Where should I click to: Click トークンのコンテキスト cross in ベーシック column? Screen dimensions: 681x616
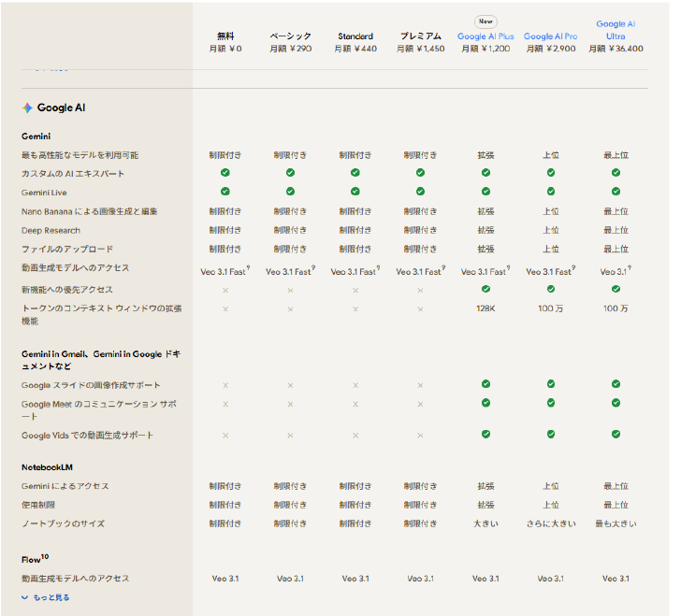(290, 309)
